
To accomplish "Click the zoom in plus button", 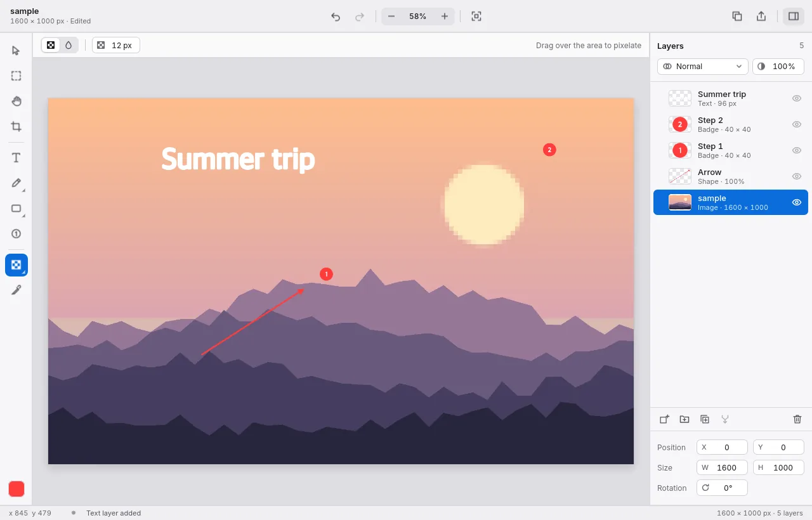I will coord(445,16).
